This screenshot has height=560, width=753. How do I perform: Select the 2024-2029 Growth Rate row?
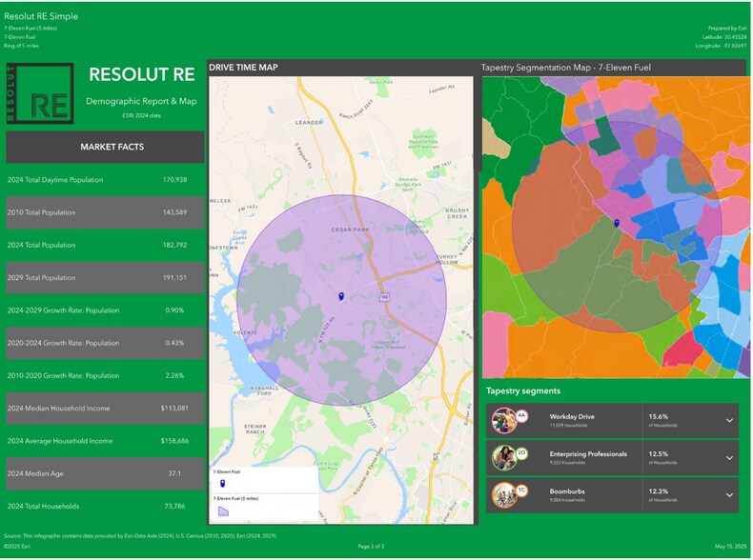(105, 310)
